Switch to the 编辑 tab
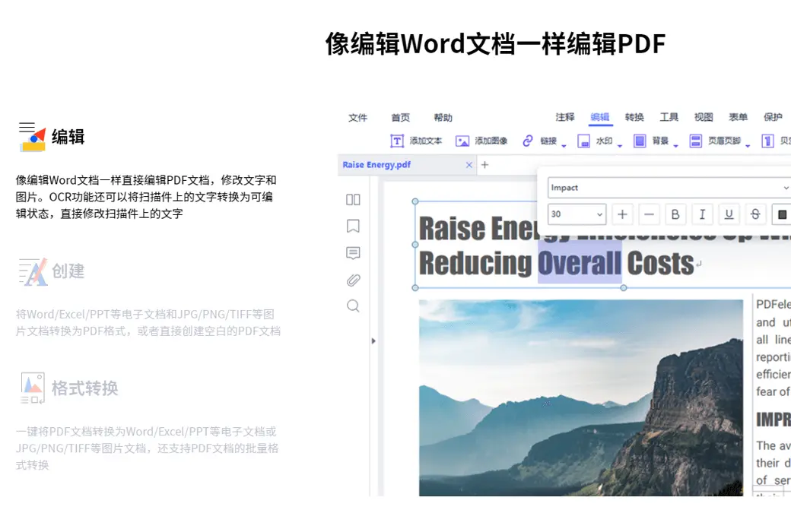Viewport: 791px width, 532px height. 600,117
